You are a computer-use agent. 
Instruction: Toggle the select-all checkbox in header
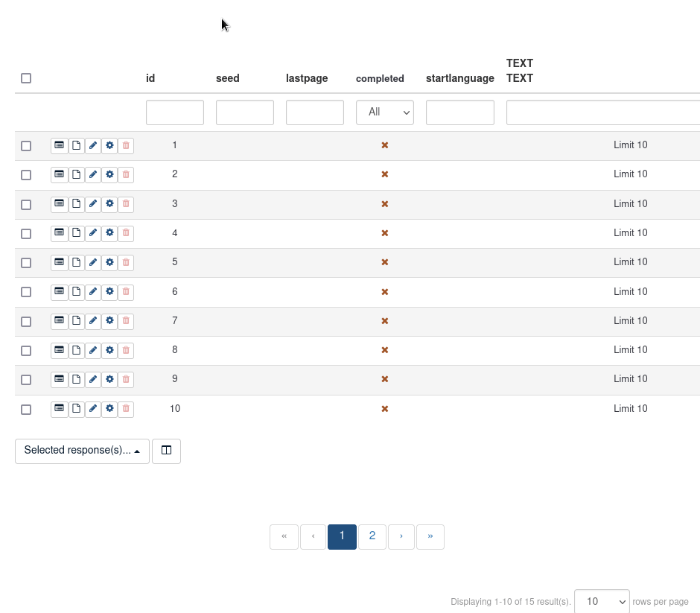pos(26,78)
